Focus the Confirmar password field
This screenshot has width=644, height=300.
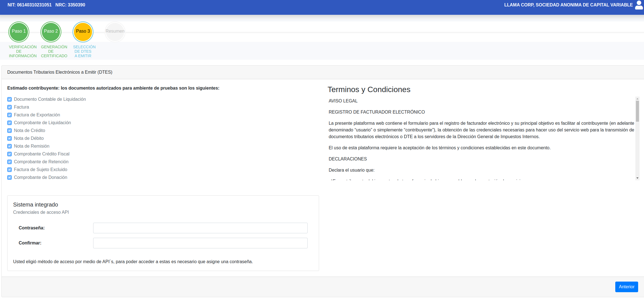(200, 243)
